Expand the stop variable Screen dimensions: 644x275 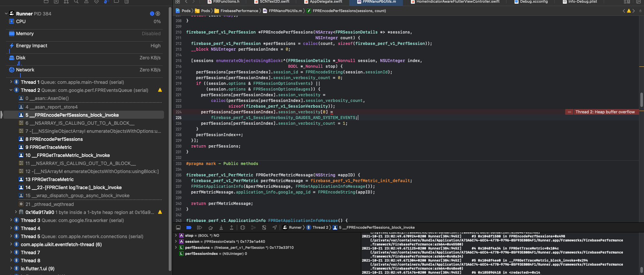coord(176,235)
